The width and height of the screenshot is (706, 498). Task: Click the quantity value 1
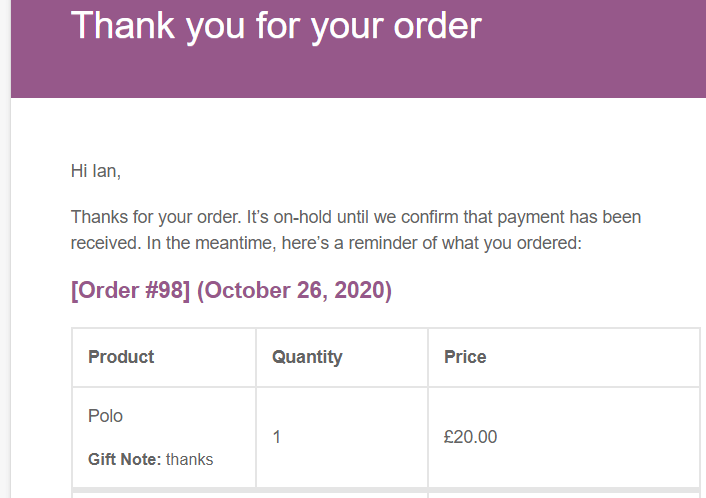click(276, 437)
